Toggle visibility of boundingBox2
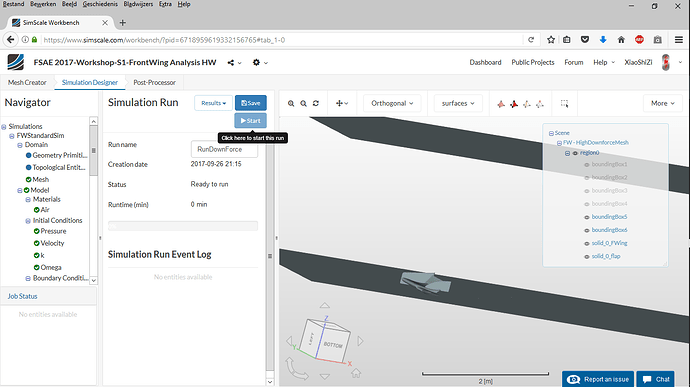Image resolution: width=690 pixels, height=387 pixels. (587, 178)
